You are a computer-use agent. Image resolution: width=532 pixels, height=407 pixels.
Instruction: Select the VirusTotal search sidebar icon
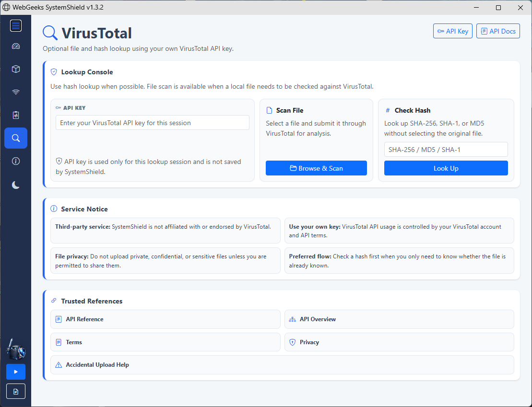[x=16, y=138]
